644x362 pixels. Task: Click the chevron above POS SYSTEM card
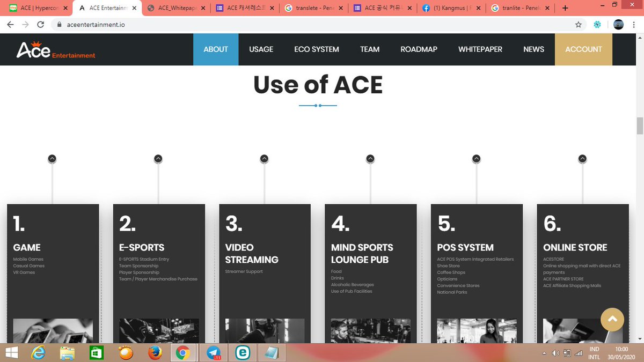pyautogui.click(x=476, y=159)
